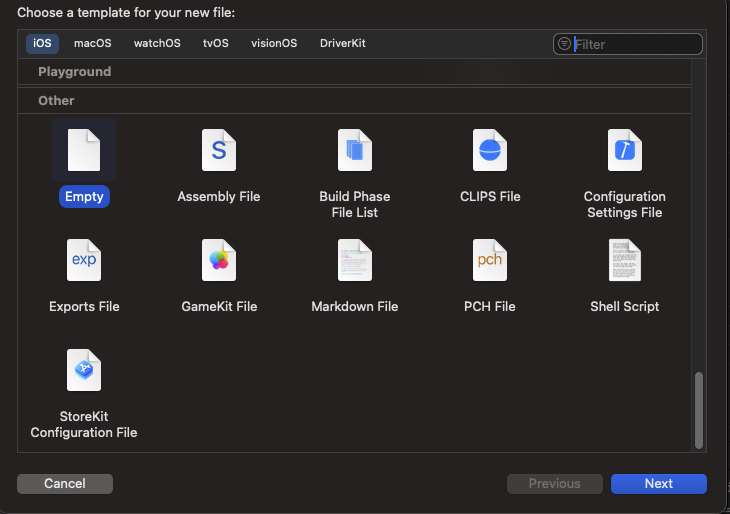Choose the Assembly File template icon
The width and height of the screenshot is (730, 514).
click(x=219, y=150)
